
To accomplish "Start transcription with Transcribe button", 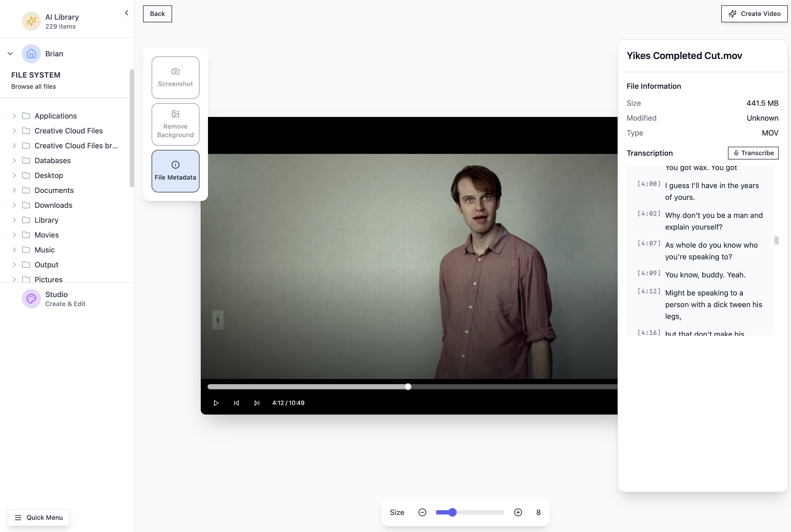I will tap(753, 153).
